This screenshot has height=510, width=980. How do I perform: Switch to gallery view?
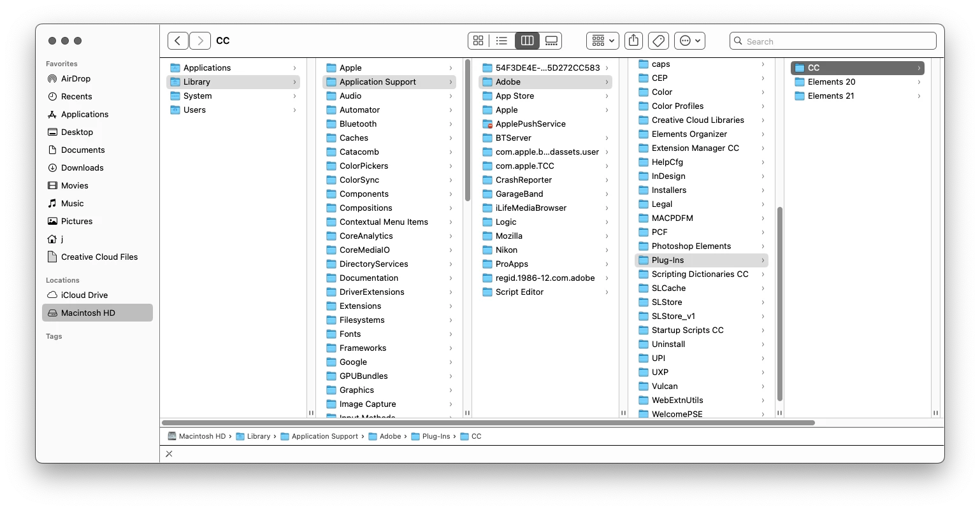click(551, 41)
